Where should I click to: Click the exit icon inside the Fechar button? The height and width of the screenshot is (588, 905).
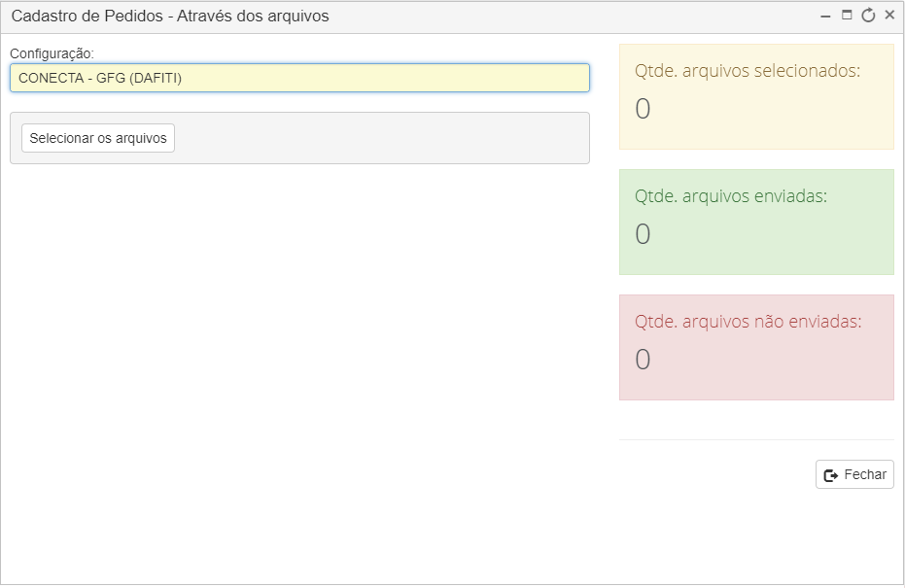[831, 475]
